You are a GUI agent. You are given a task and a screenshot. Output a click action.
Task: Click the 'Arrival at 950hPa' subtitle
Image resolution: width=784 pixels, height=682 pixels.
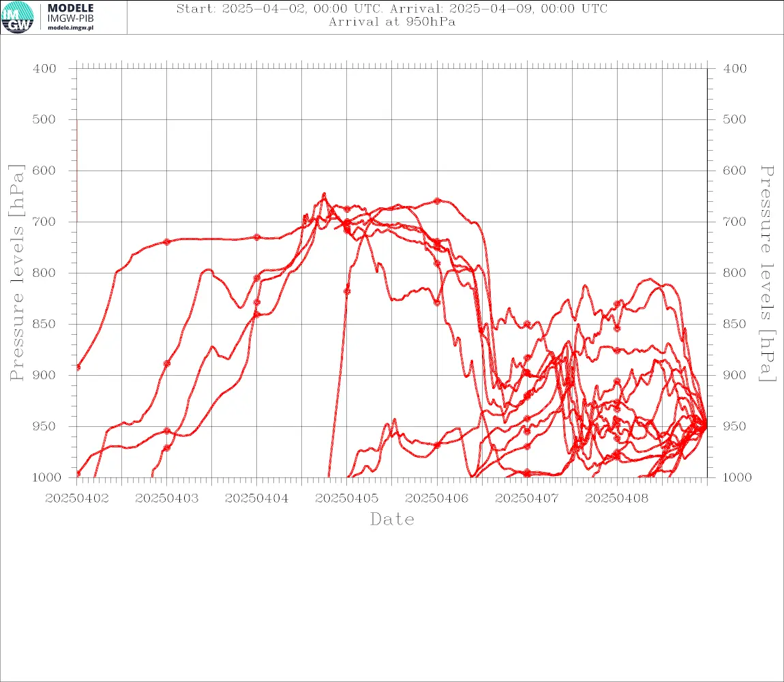pyautogui.click(x=392, y=22)
